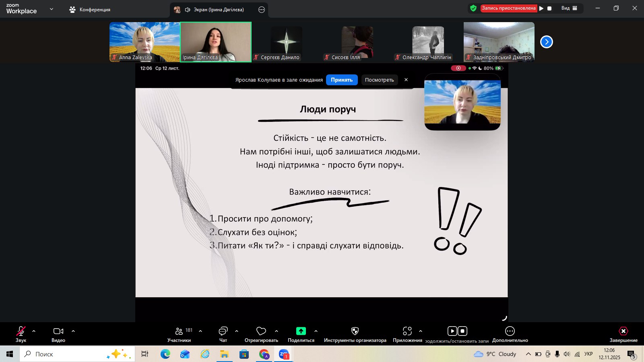The height and width of the screenshot is (362, 644).
Task: Click Дополнительно more options icon
Action: point(510,331)
